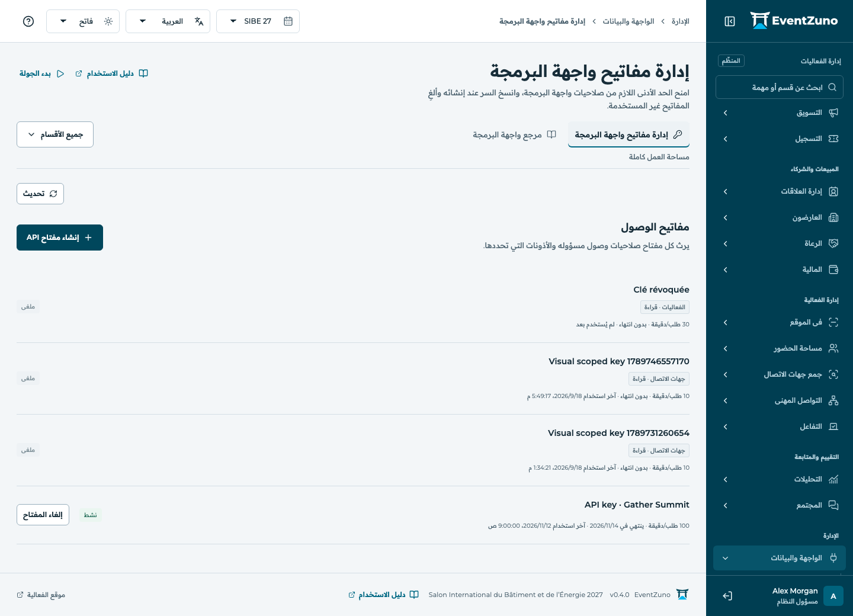Click the الرعاة handshake icon
This screenshot has width=853, height=616.
tap(833, 243)
